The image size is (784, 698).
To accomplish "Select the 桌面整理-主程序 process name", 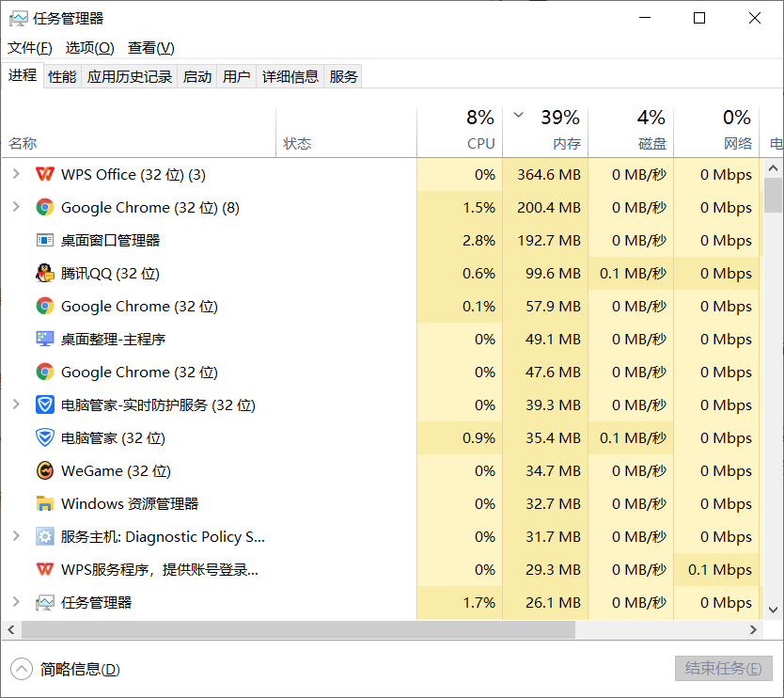I will coord(113,340).
